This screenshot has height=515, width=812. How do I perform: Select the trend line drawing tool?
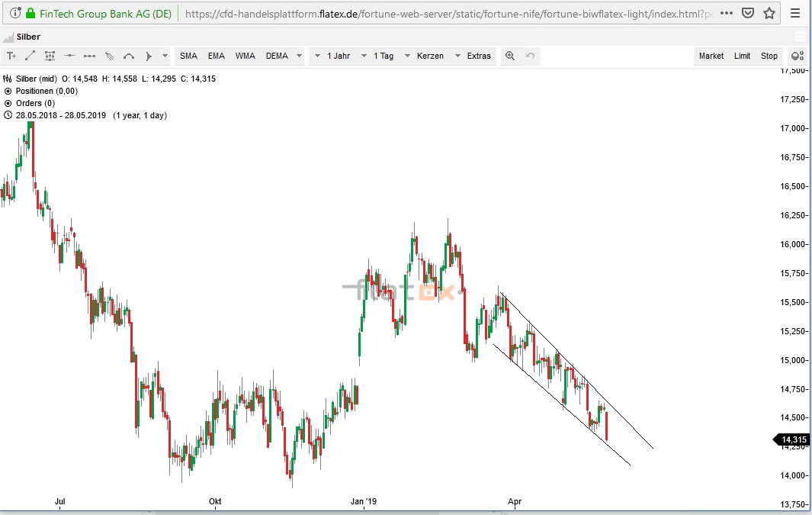[x=30, y=56]
